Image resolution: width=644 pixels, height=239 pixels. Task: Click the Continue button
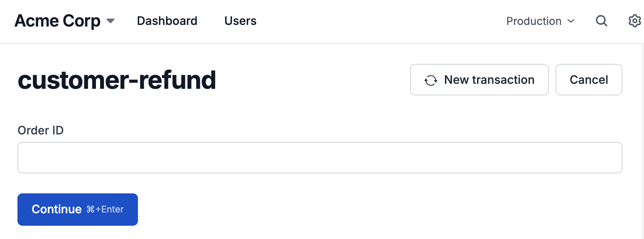coord(77,209)
